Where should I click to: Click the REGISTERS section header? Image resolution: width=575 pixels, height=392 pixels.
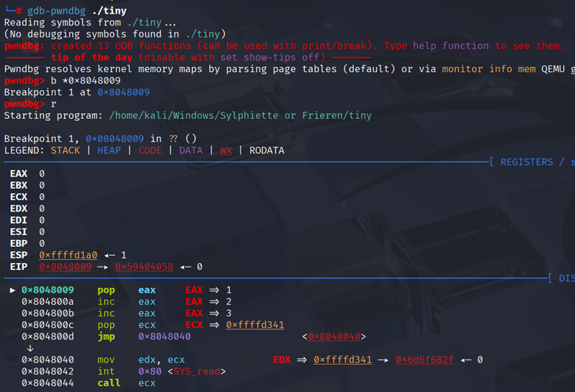527,162
